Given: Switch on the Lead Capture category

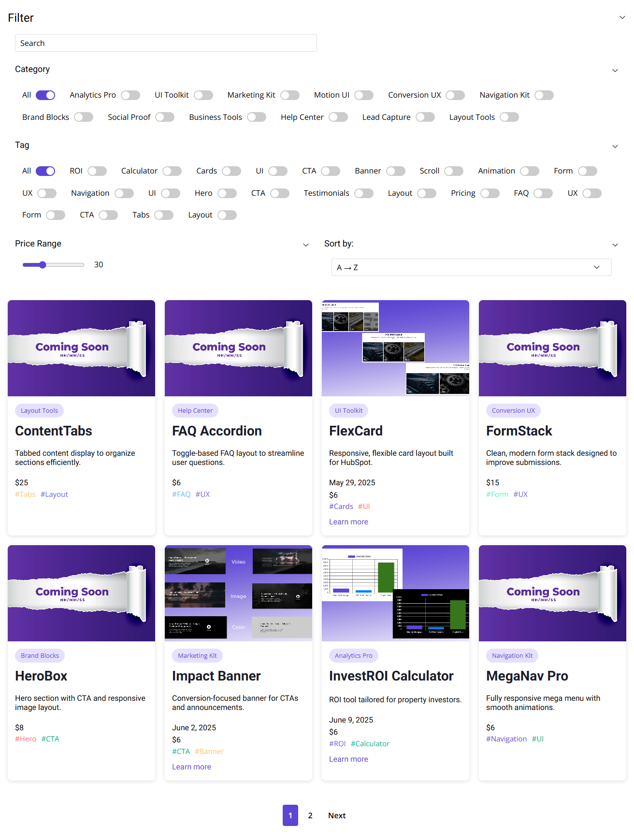Looking at the screenshot, I should [x=425, y=117].
